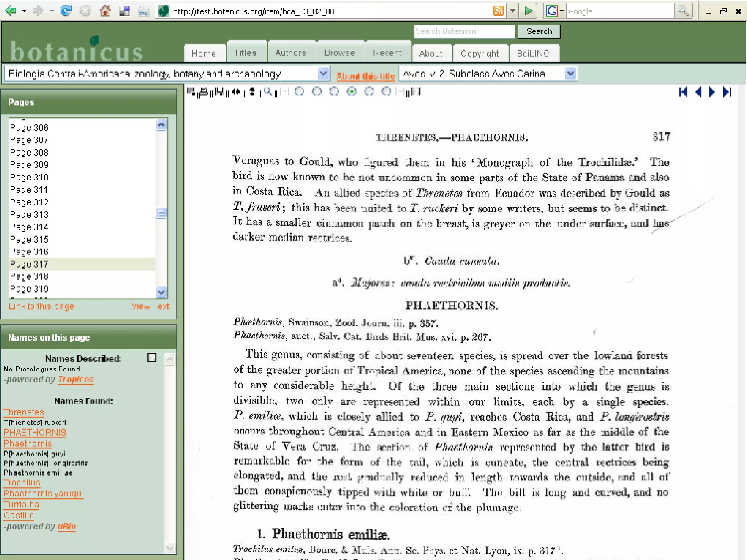Click the save icon in viewer toolbar

(219, 92)
